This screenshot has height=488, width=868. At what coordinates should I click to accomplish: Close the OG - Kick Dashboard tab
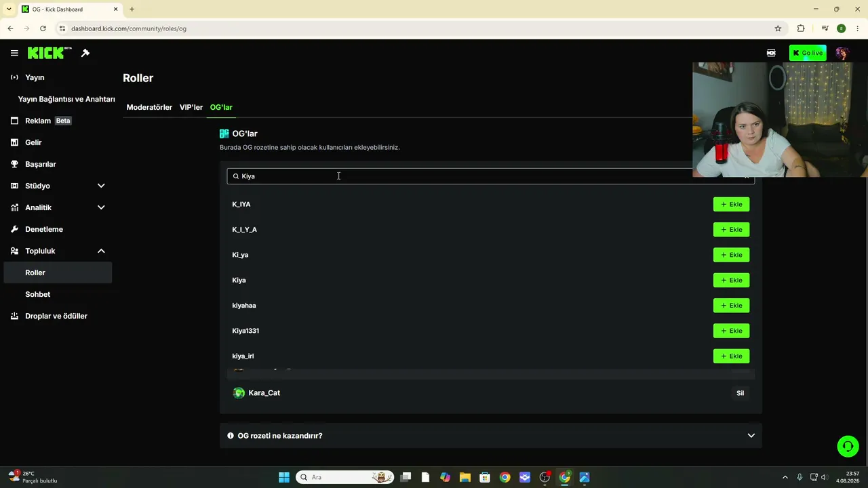[x=115, y=9]
